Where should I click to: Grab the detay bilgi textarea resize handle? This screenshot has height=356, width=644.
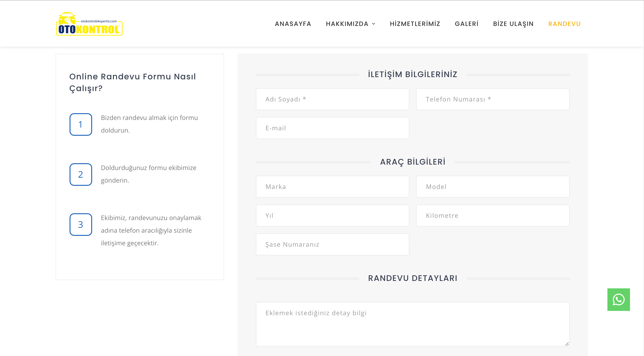tap(567, 344)
